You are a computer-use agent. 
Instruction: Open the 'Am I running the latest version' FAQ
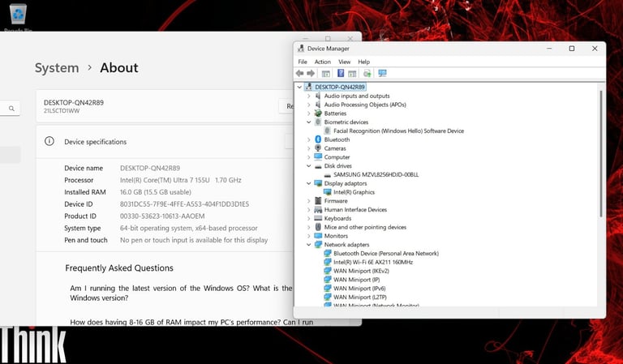tap(181, 293)
